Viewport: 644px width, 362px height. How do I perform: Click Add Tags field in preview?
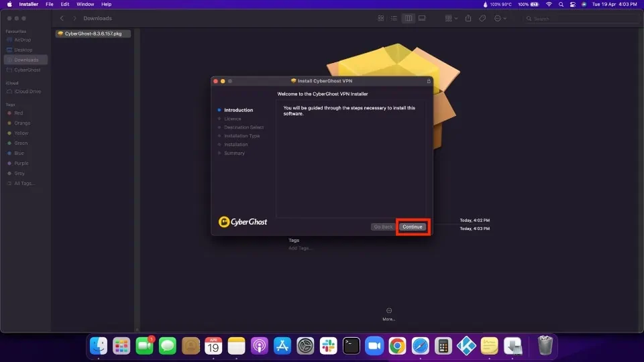tap(301, 248)
